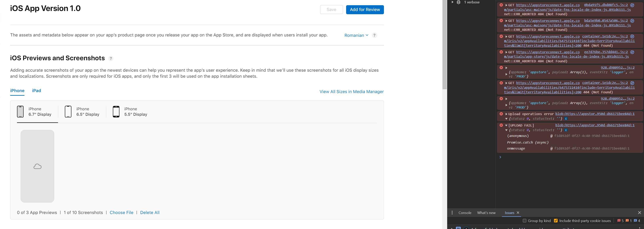The height and width of the screenshot is (229, 644).
Task: Expand the 1 verbose sidebar group
Action: point(452,2)
